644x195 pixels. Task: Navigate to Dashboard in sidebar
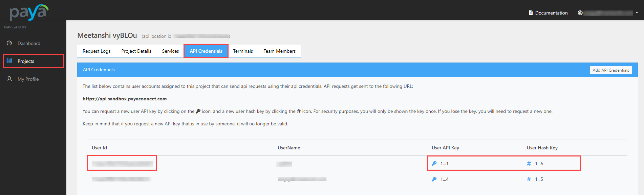29,43
